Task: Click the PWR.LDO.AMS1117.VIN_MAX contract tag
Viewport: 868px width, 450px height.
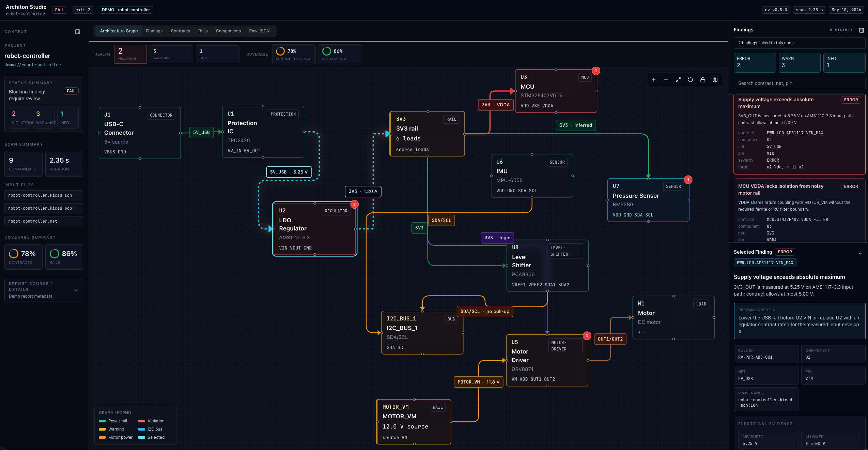Action: click(x=765, y=263)
